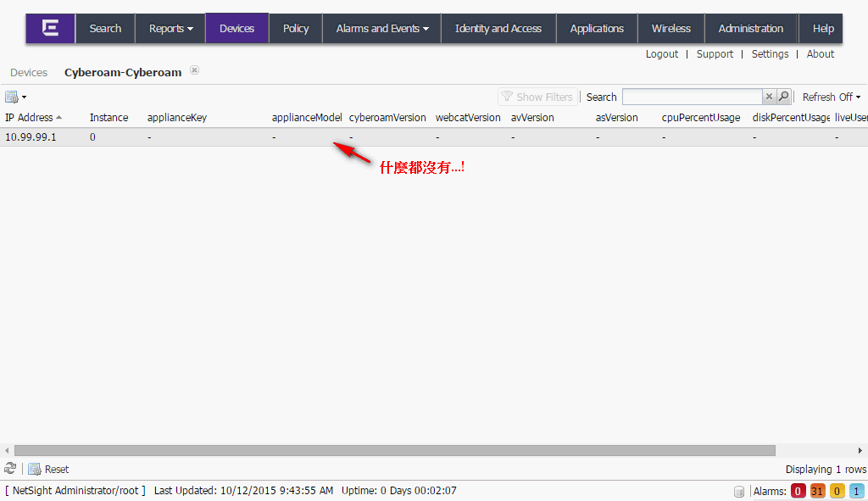Click the database status icon near Alarms
Image resolution: width=868 pixels, height=501 pixels.
(739, 491)
